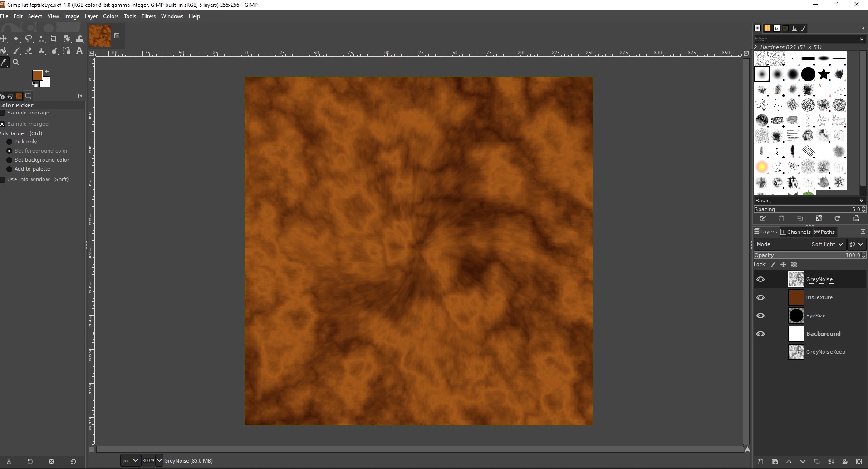
Task: Swap foreground and background colors
Action: tap(48, 73)
